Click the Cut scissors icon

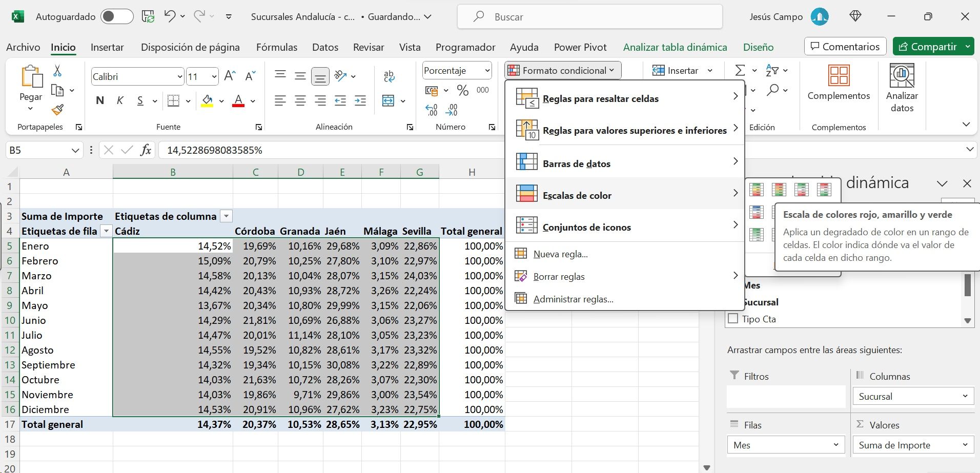click(x=57, y=71)
